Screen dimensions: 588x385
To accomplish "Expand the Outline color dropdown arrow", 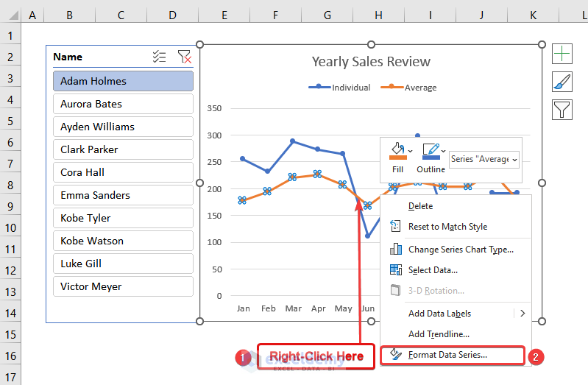I will [443, 151].
